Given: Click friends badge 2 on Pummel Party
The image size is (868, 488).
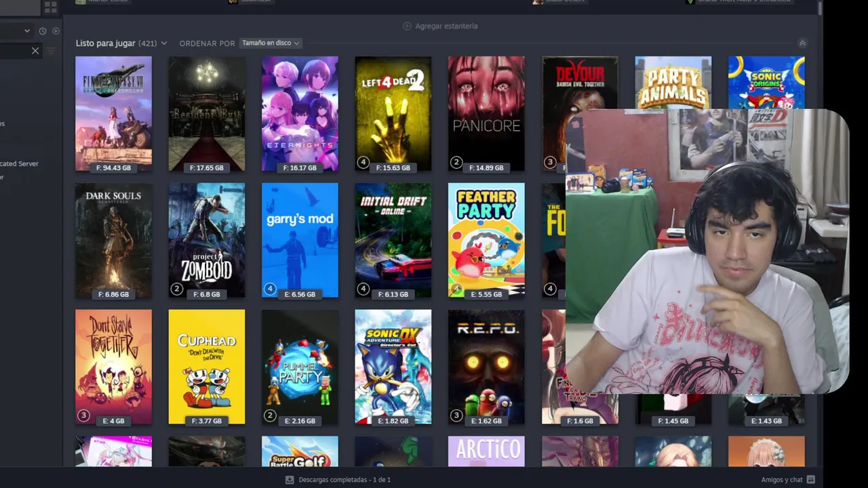Looking at the screenshot, I should [270, 415].
